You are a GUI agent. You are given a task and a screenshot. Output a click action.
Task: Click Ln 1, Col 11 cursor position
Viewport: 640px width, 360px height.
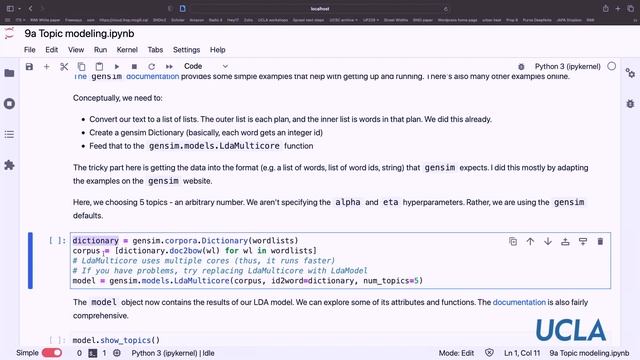point(522,353)
